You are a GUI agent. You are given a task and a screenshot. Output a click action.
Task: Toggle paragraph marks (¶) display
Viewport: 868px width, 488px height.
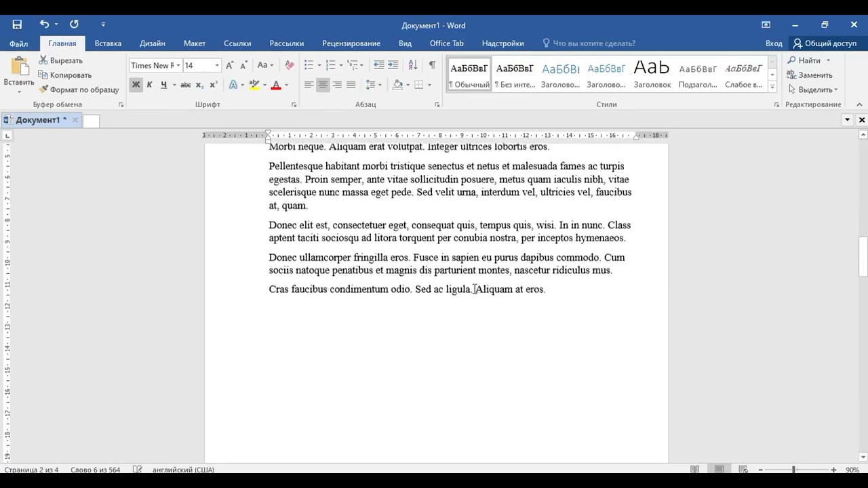coord(432,65)
